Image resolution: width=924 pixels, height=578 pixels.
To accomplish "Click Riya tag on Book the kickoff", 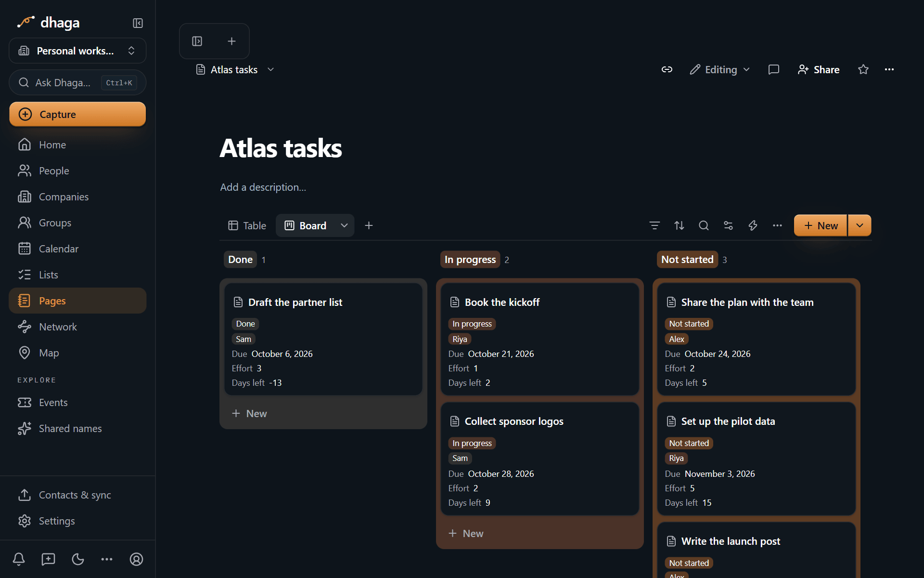I will point(460,339).
